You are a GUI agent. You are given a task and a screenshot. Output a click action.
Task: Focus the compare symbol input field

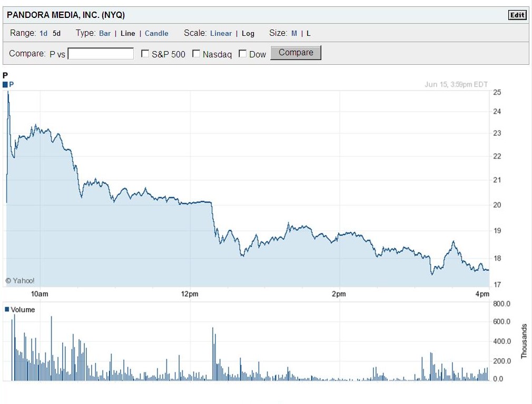[x=101, y=54]
